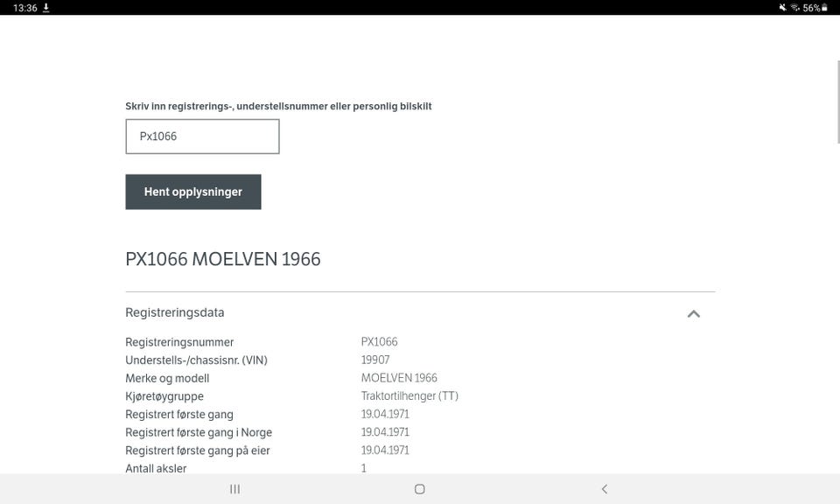
Task: Tap the 56% battery percentage text
Action: click(811, 8)
